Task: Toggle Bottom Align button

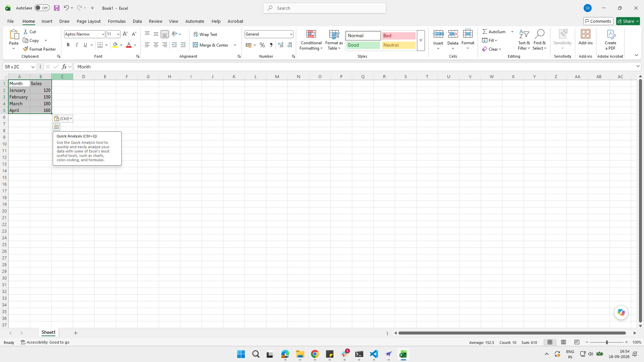Action: click(x=165, y=34)
